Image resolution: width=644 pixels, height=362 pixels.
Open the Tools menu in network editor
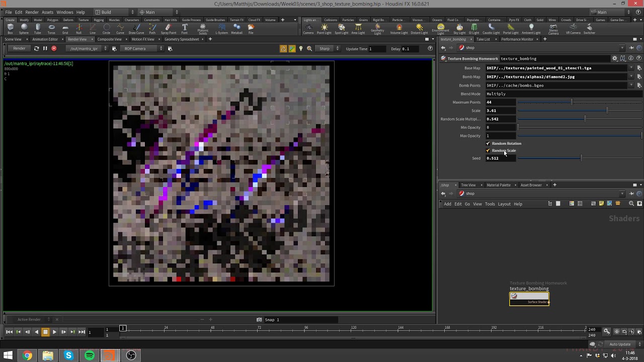[490, 204]
